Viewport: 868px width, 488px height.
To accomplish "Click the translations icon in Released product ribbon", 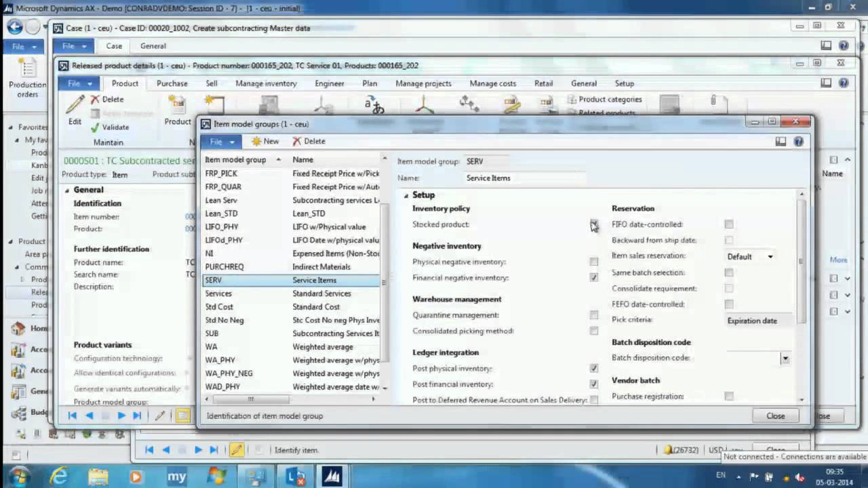I will (374, 104).
